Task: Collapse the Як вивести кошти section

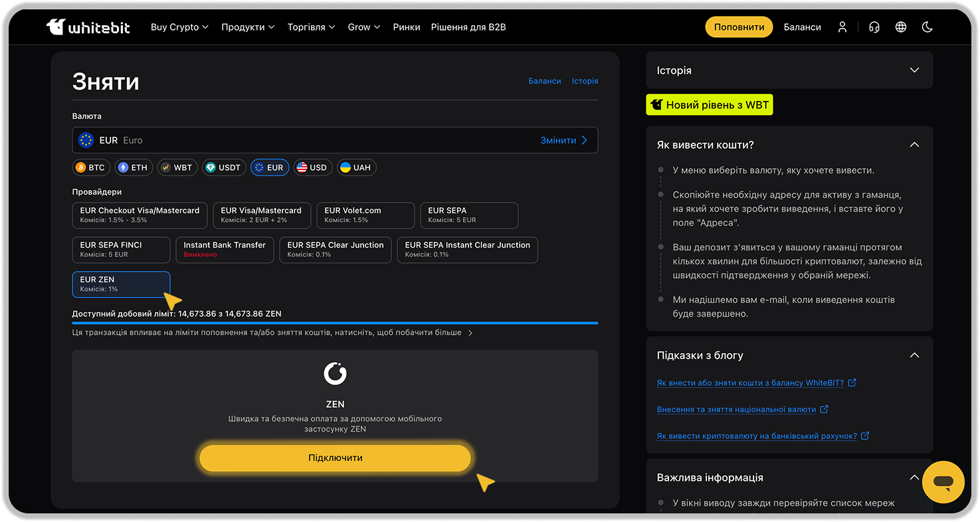Action: [914, 145]
